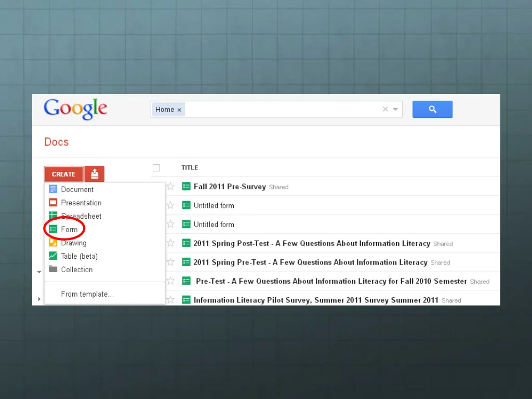Star the 2011 Spring Post-Test form

(170, 243)
